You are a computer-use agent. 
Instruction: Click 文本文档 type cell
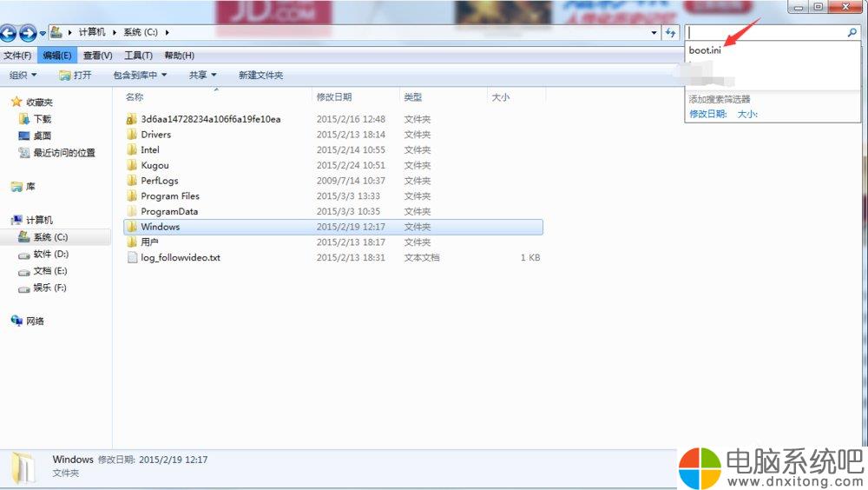click(422, 257)
